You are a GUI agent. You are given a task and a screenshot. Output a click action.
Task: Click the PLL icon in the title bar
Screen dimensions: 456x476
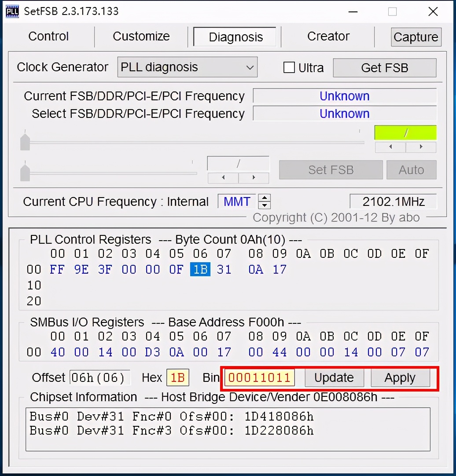[x=12, y=11]
